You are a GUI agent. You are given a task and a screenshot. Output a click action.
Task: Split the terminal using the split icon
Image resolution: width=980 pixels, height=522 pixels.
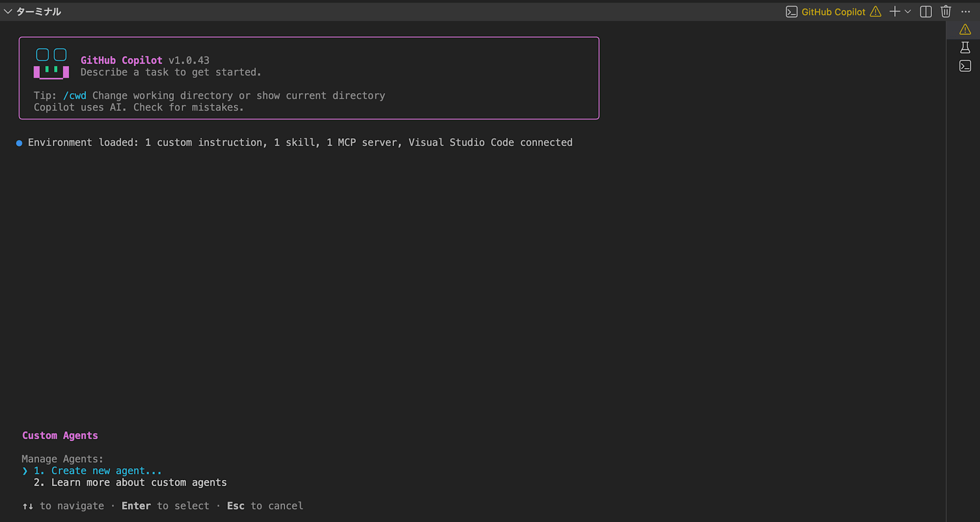pyautogui.click(x=926, y=12)
